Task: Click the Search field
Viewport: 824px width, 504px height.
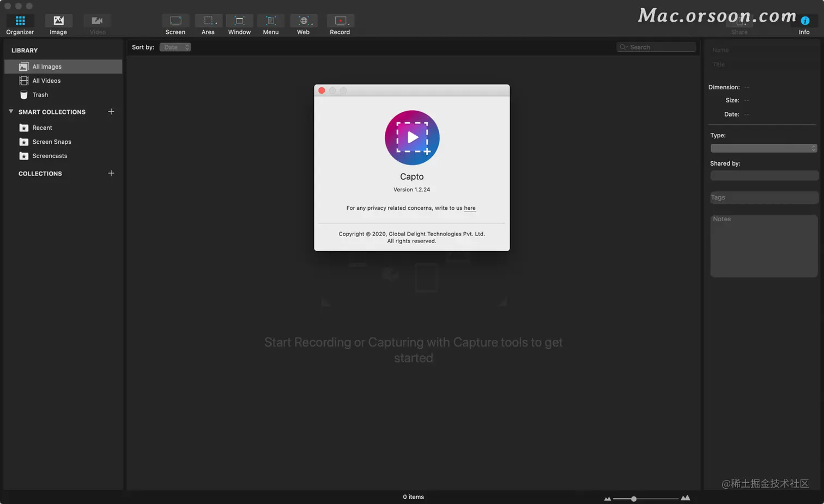Action: click(656, 47)
